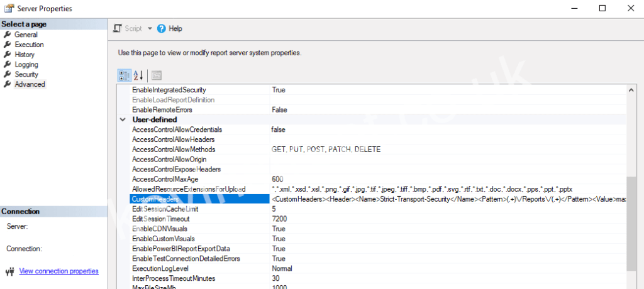Open the Logging page
This screenshot has width=644, height=289.
[x=26, y=65]
